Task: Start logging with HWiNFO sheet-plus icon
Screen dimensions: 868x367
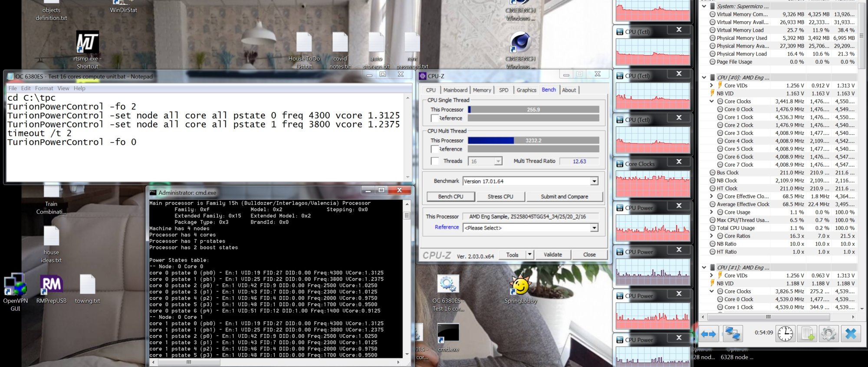Action: click(x=807, y=334)
